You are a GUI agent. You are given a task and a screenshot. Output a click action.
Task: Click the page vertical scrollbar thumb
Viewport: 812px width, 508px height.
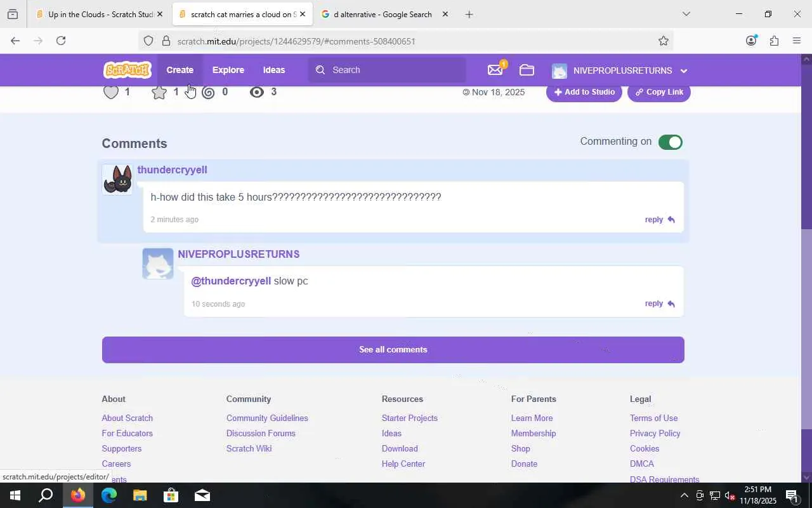(806, 328)
